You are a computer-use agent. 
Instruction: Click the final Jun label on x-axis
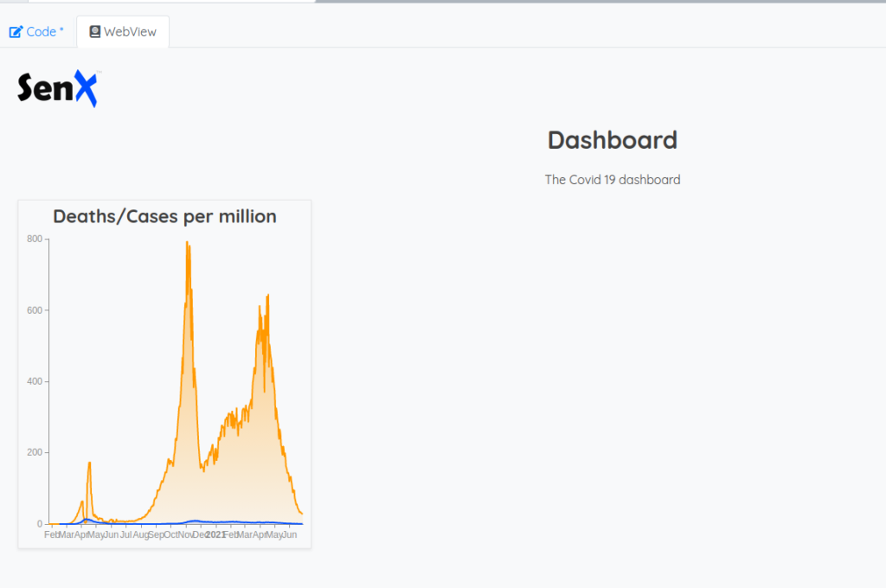coord(290,535)
